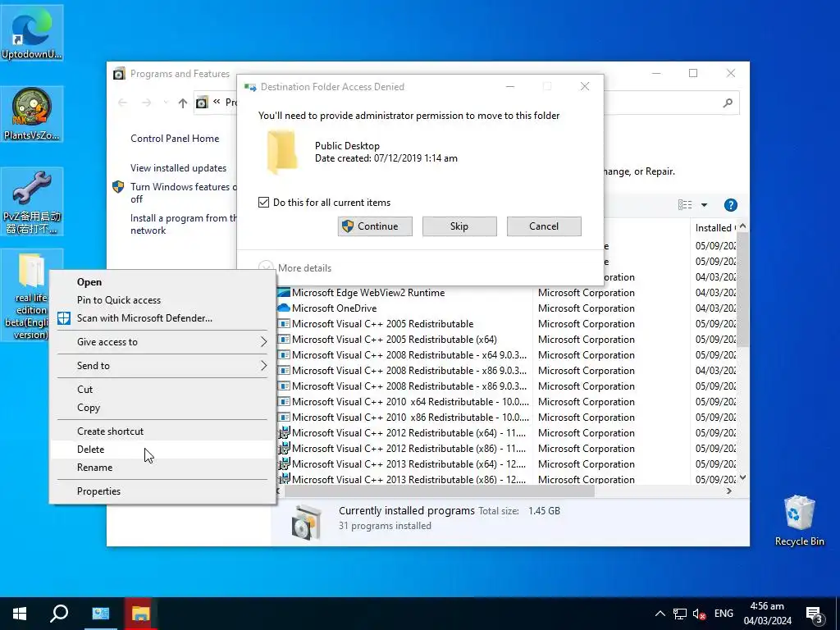Switch to Control Panel taskbar app
This screenshot has height=630, width=840.
[100, 614]
